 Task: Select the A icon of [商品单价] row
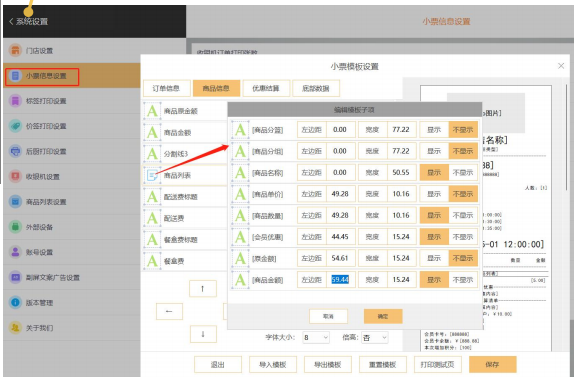point(240,194)
